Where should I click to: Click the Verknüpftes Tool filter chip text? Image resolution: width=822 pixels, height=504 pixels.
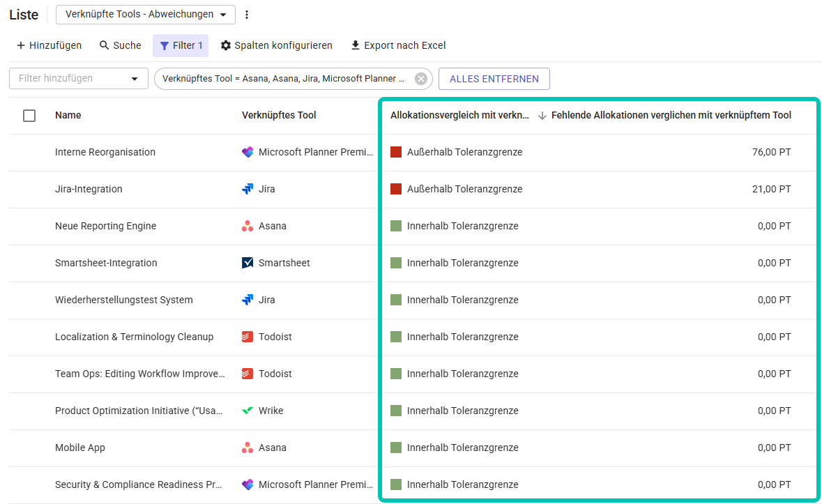pos(283,79)
